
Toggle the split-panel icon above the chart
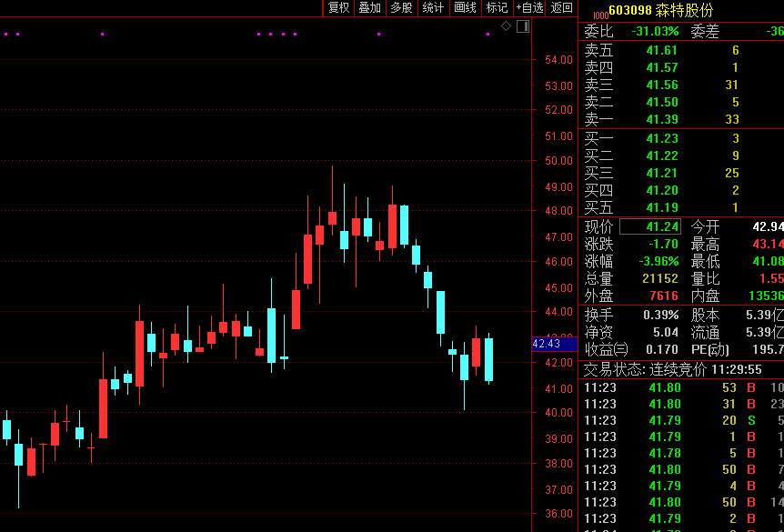(523, 26)
